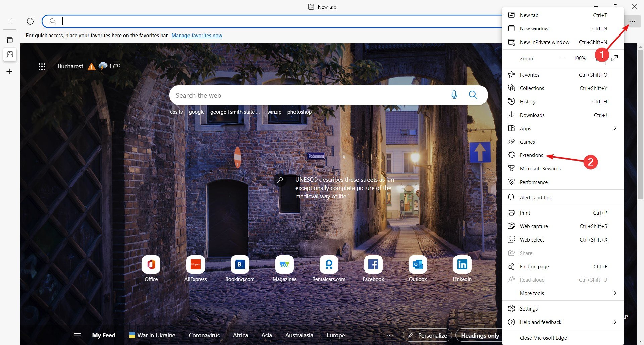
Task: Click the browser address bar
Action: click(x=272, y=21)
